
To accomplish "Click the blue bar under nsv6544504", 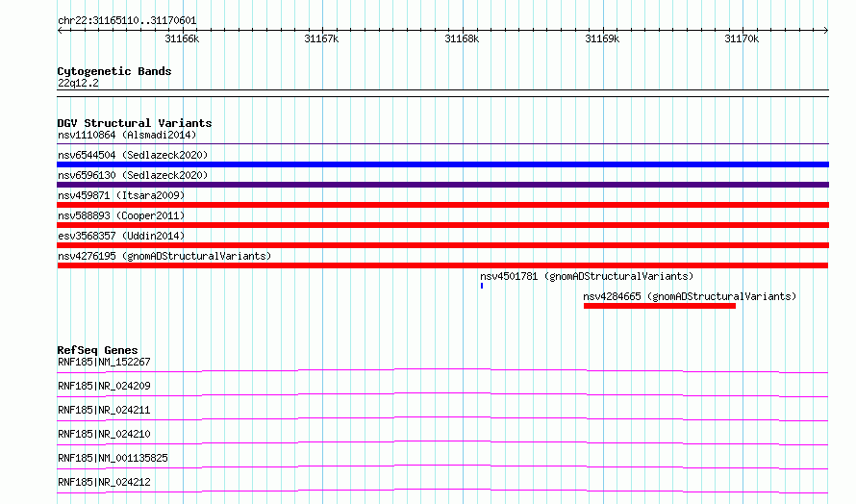I will [x=442, y=164].
